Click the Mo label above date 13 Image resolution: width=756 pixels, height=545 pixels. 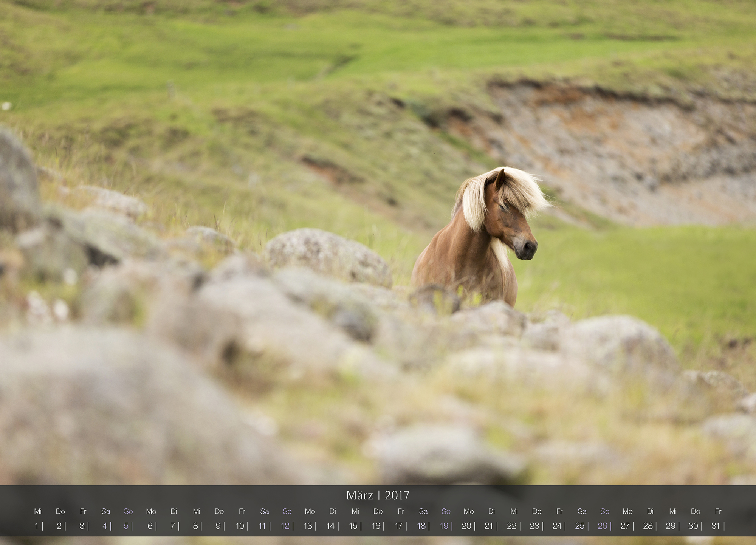[x=310, y=511]
